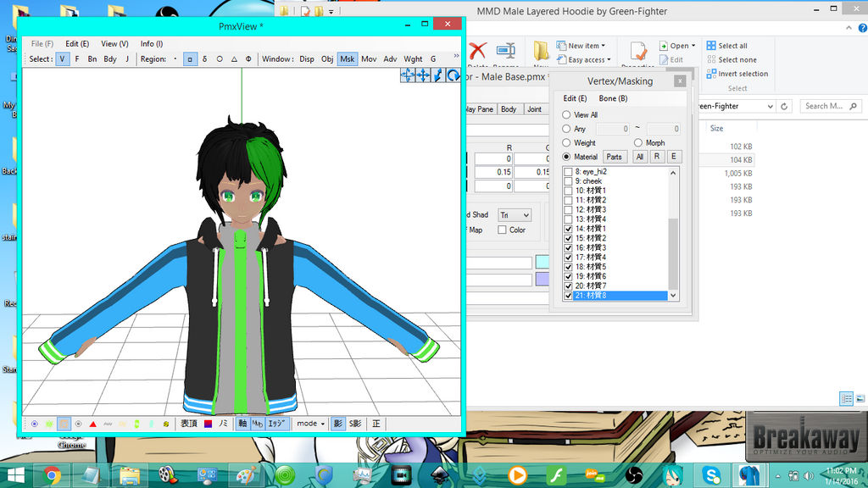
Task: Choose the circle region selection shape
Action: 220,58
